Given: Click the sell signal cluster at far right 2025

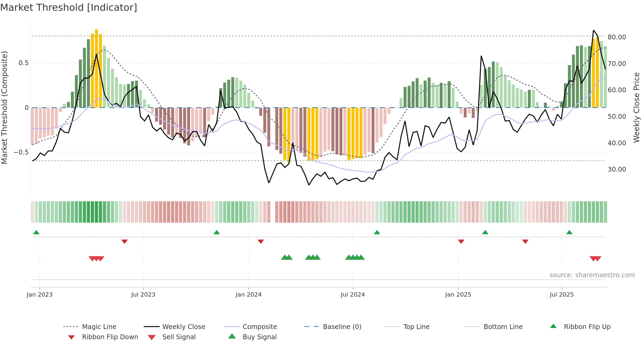Looking at the screenshot, I should tap(595, 259).
